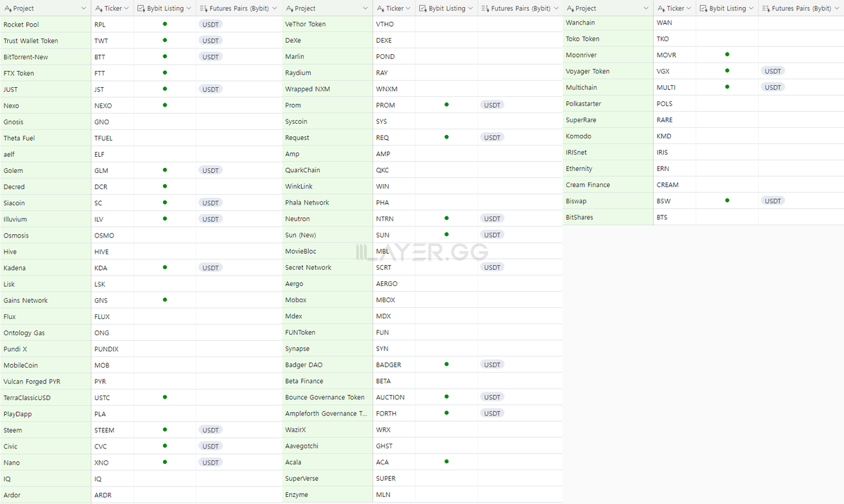Select the Illuvium project cell
844x504 pixels.
pos(46,219)
